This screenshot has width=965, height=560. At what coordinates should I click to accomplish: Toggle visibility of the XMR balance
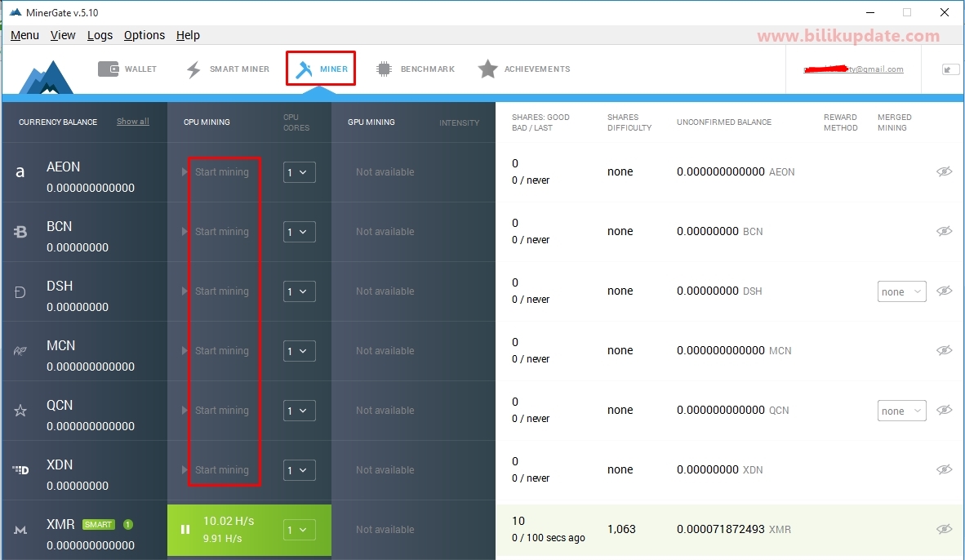coord(945,529)
